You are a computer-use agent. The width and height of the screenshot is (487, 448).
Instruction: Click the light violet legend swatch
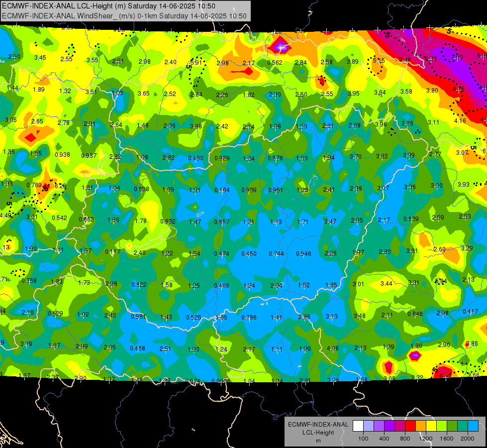(379, 426)
